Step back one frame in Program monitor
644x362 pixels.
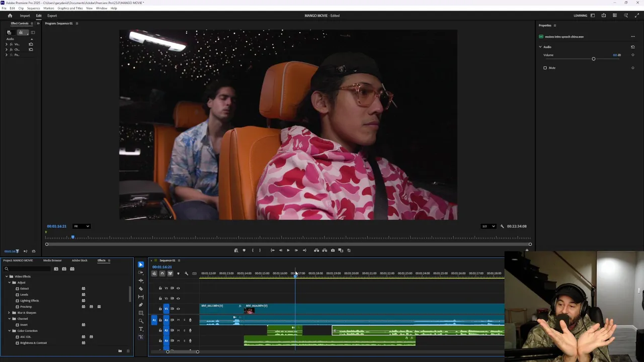pos(281,250)
